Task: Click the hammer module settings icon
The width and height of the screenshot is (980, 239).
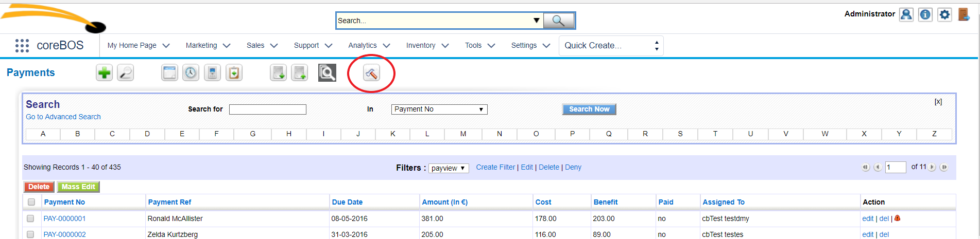Action: coord(371,73)
